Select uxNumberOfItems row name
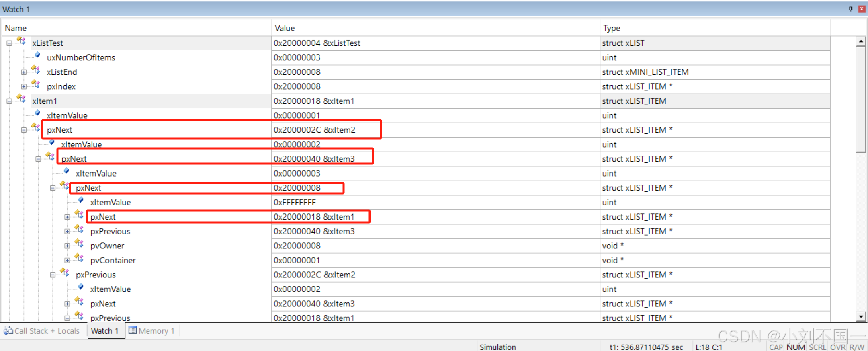Viewport: 868px width, 351px height. coord(81,57)
